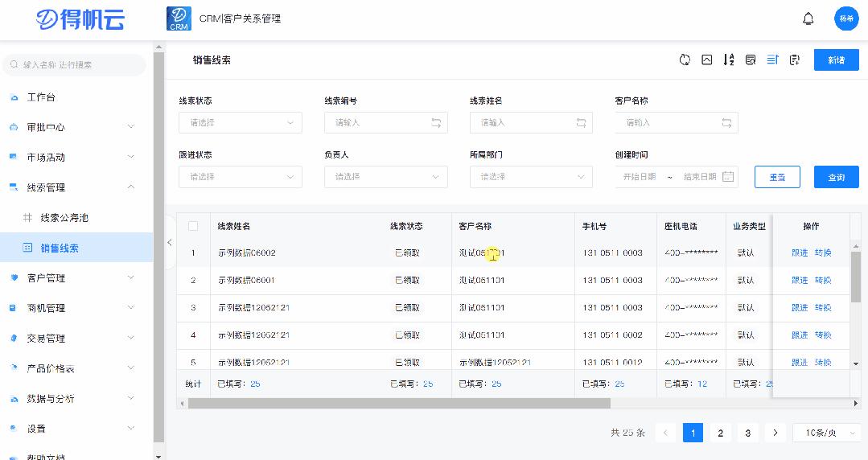Screen dimensions: 868x460
Task: Open the 线索状态 dropdown
Action: coord(241,123)
